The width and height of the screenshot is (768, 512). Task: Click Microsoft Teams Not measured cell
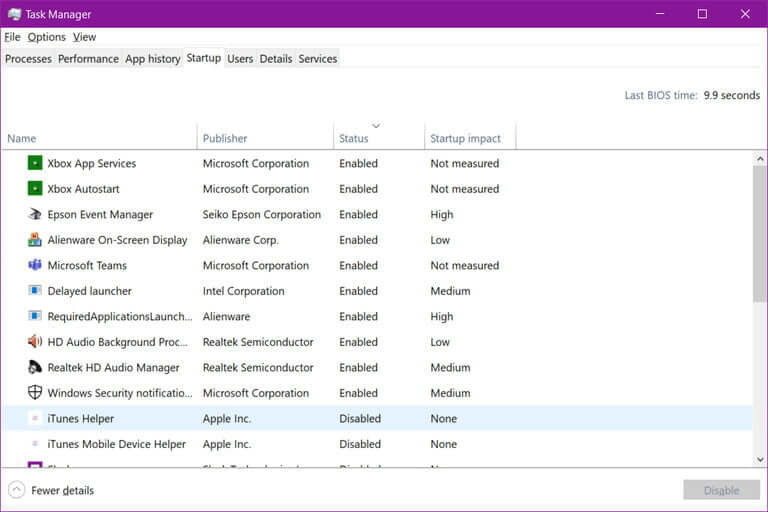[465, 266]
